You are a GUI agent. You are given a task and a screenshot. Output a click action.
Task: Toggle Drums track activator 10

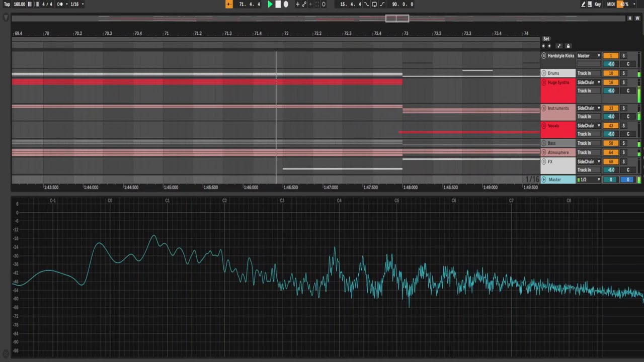pyautogui.click(x=611, y=73)
